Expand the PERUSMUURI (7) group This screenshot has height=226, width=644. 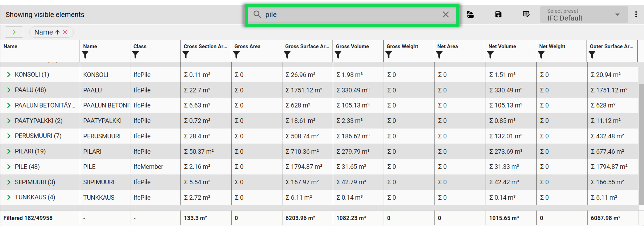pyautogui.click(x=9, y=136)
